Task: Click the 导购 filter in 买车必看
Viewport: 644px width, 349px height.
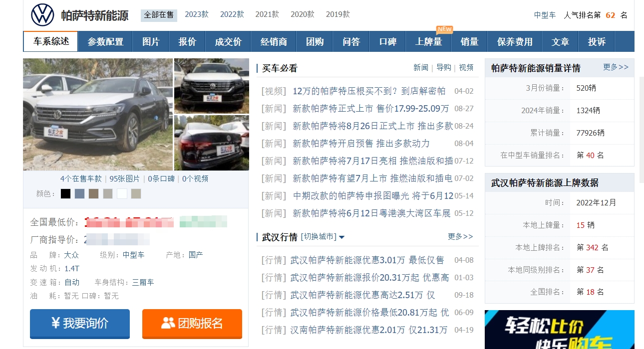Action: pos(444,67)
